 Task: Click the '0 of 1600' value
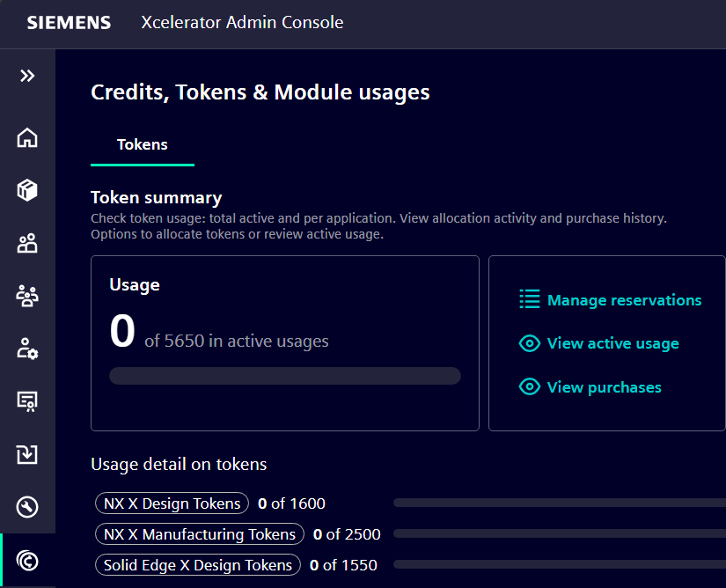(x=291, y=503)
